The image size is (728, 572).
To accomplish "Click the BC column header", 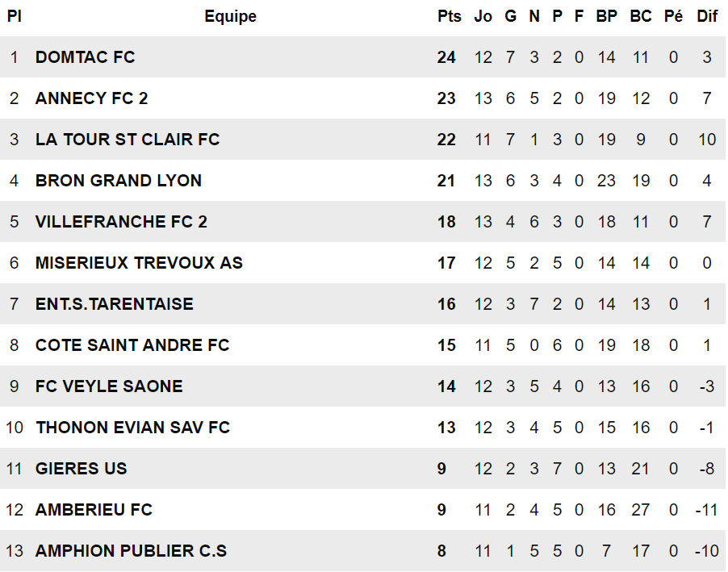I will (x=640, y=16).
